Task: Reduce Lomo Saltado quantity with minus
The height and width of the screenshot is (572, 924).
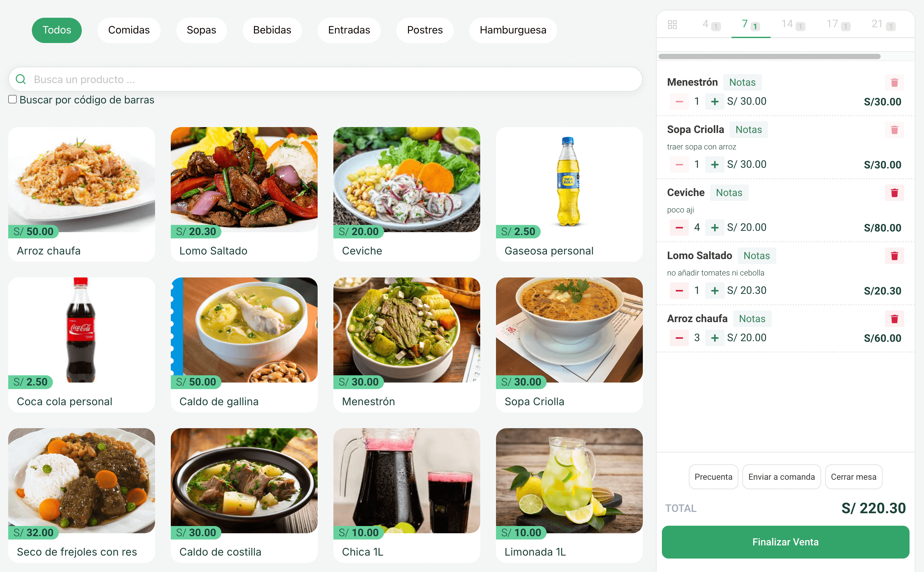Action: 679,291
